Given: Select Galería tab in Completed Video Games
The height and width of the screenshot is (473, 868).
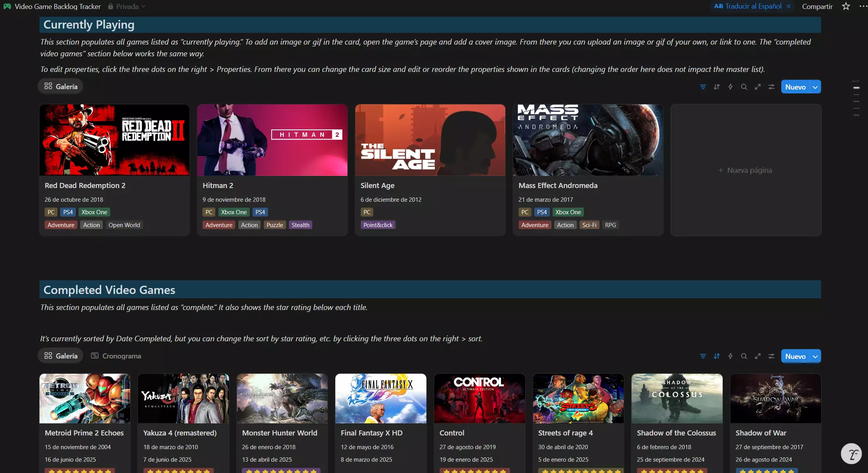Looking at the screenshot, I should coord(61,356).
